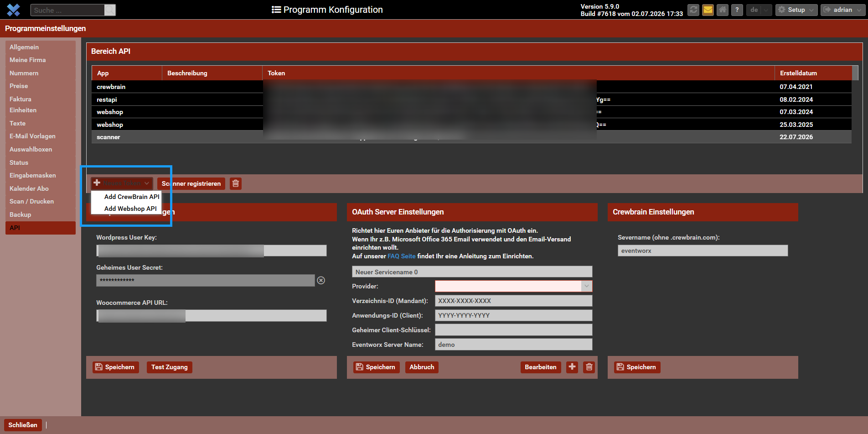
Task: Click Abbruch in OAuth panel
Action: (x=422, y=367)
